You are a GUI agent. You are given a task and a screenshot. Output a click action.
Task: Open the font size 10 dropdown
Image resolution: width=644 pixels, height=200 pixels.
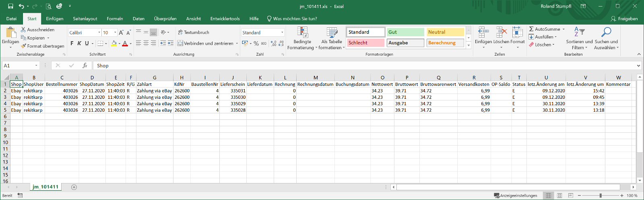coord(115,32)
